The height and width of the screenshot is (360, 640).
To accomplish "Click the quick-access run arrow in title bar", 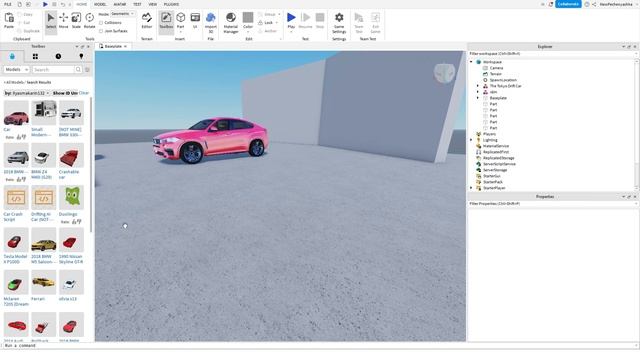I will coord(45,4).
